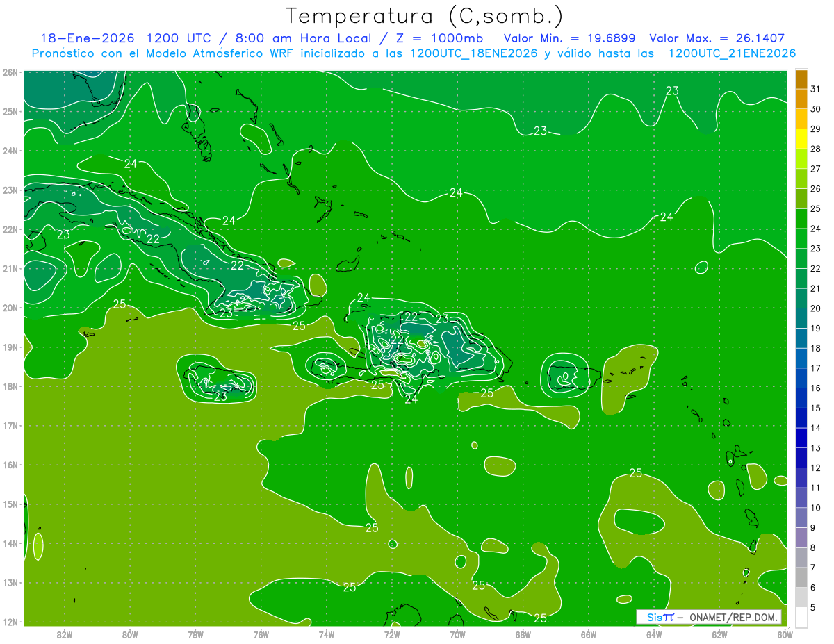This screenshot has height=644, width=834.
Task: Click the legend value 15
Action: pyautogui.click(x=815, y=408)
